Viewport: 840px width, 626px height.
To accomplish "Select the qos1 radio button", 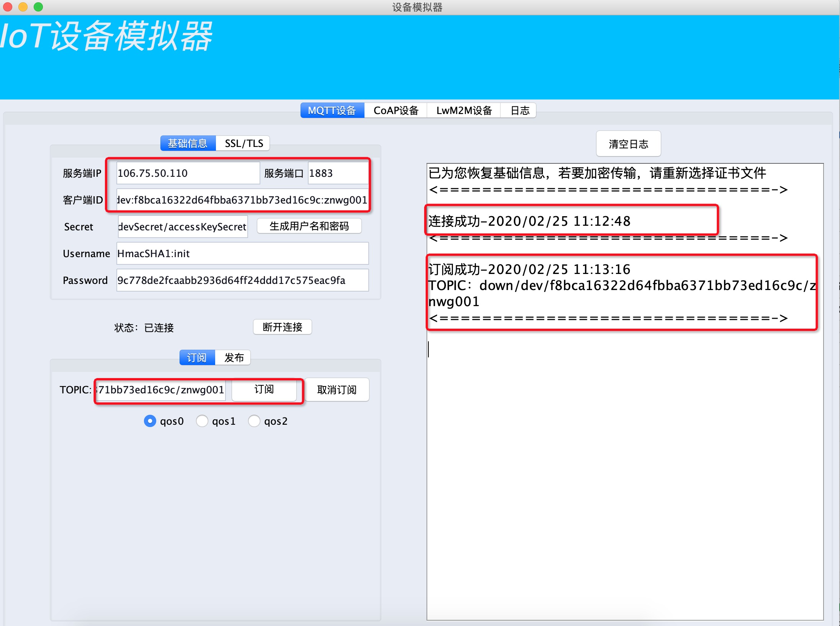I will click(202, 421).
